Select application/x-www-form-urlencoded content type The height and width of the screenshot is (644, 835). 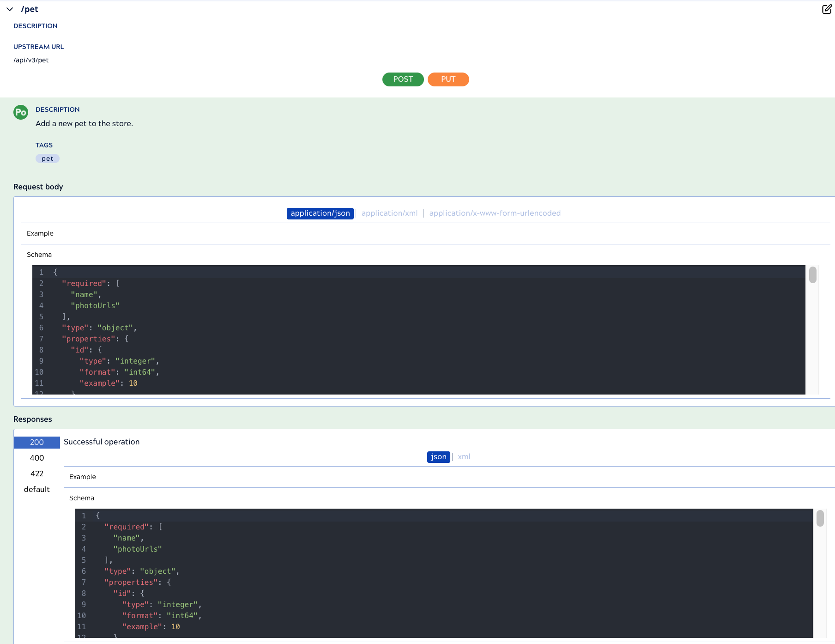click(x=495, y=213)
